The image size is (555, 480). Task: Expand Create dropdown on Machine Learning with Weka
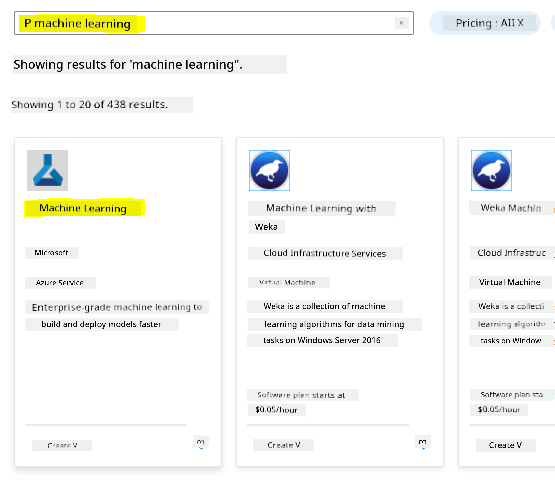(x=284, y=445)
